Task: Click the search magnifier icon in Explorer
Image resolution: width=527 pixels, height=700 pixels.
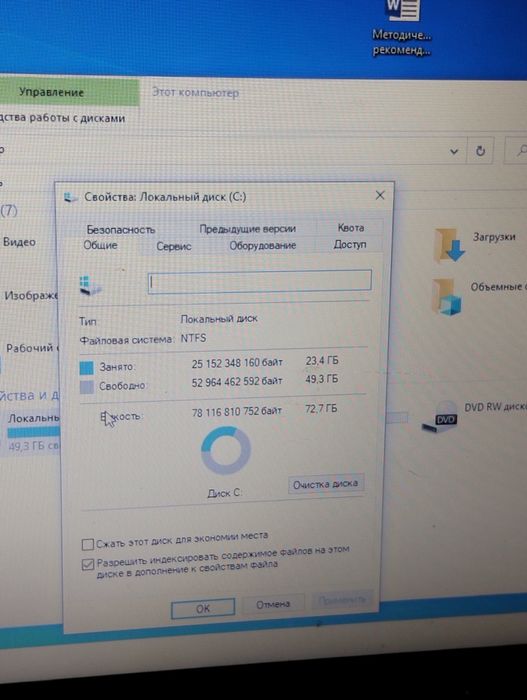Action: tap(522, 151)
